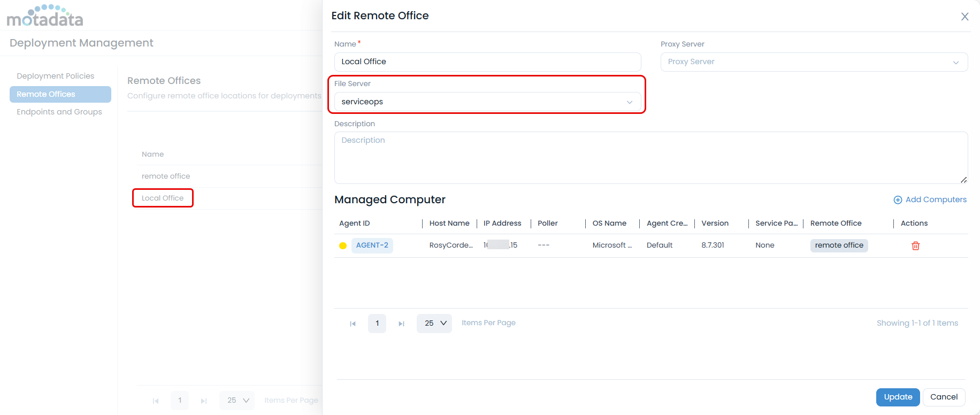Screen dimensions: 980x415
Task: Click the yellow status dot for AGENT-2
Action: [x=343, y=245]
